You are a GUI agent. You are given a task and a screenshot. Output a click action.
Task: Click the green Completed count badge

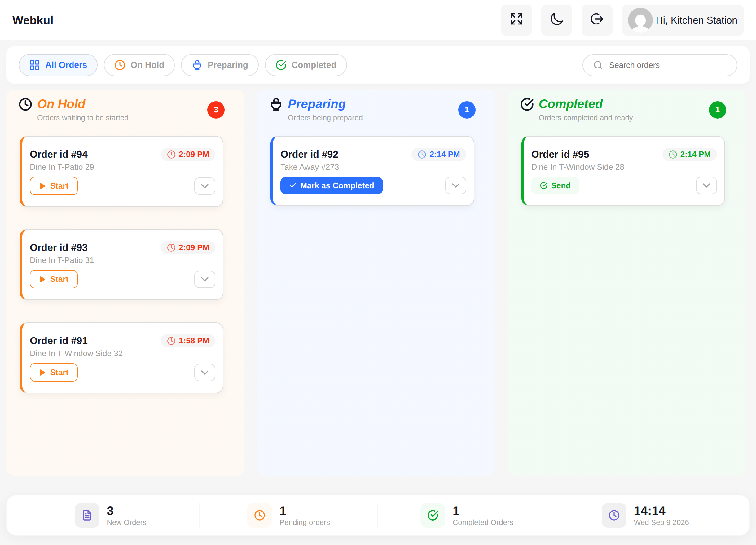717,110
